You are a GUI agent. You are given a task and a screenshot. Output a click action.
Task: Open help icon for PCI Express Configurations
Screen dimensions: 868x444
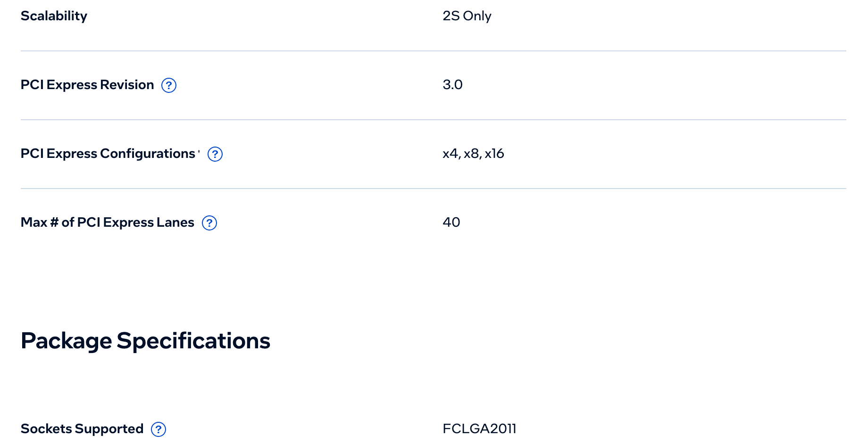tap(215, 154)
